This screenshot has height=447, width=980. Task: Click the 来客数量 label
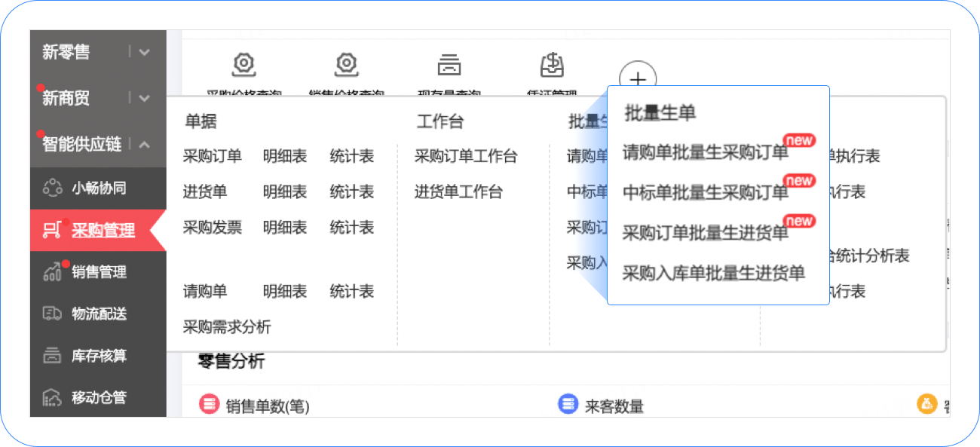coord(614,407)
